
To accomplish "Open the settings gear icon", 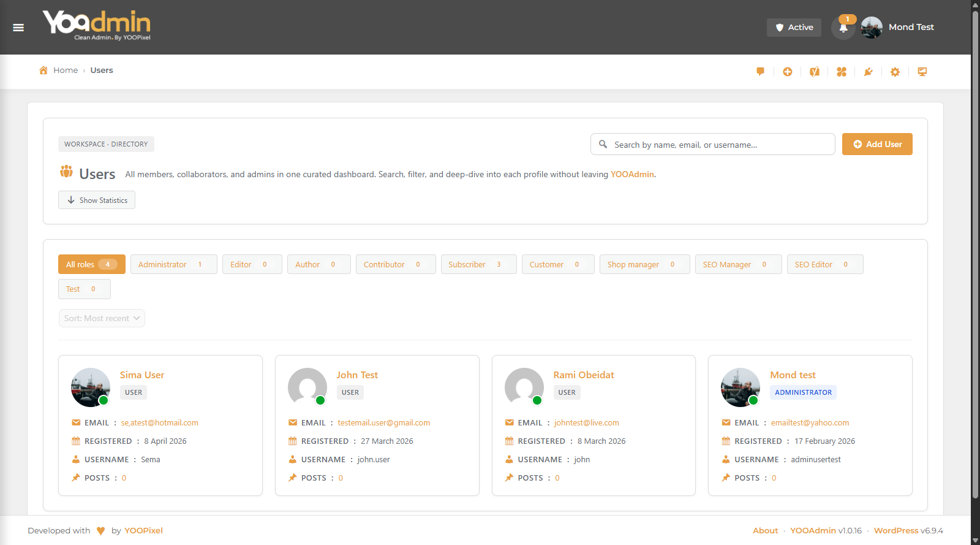I will (895, 72).
